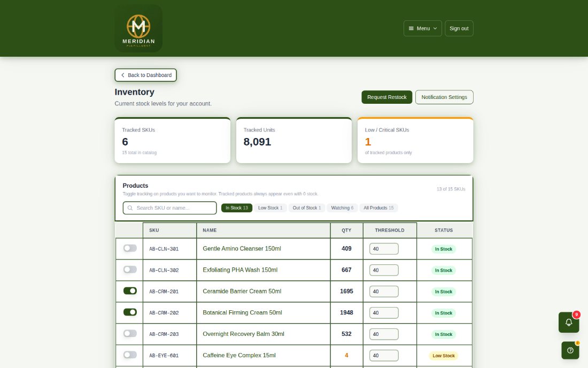
Task: Click the Low / Critical SKUs card
Action: (415, 140)
